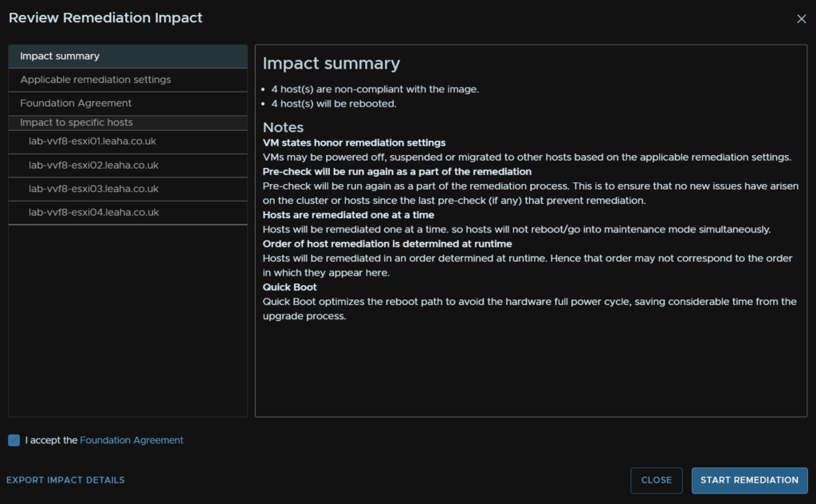Click the '4 host(s) will be rebooted' bullet
Image resolution: width=816 pixels, height=504 pixels.
pos(334,104)
